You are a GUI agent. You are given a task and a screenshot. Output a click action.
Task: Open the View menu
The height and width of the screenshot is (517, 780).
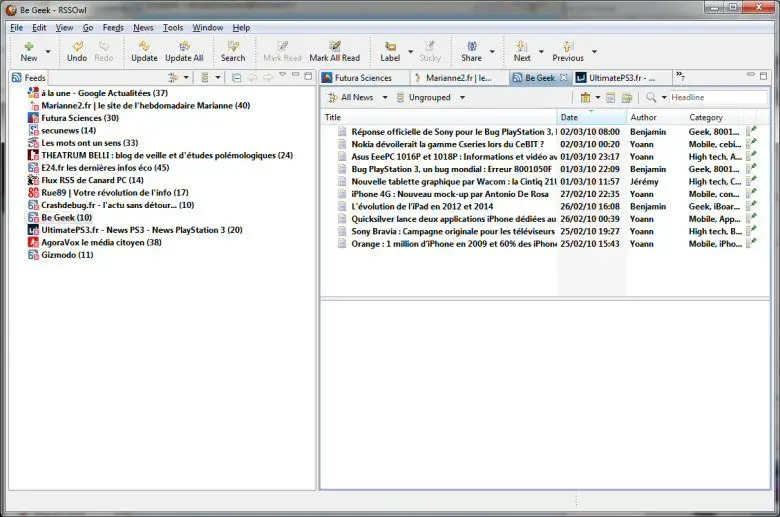tap(64, 27)
